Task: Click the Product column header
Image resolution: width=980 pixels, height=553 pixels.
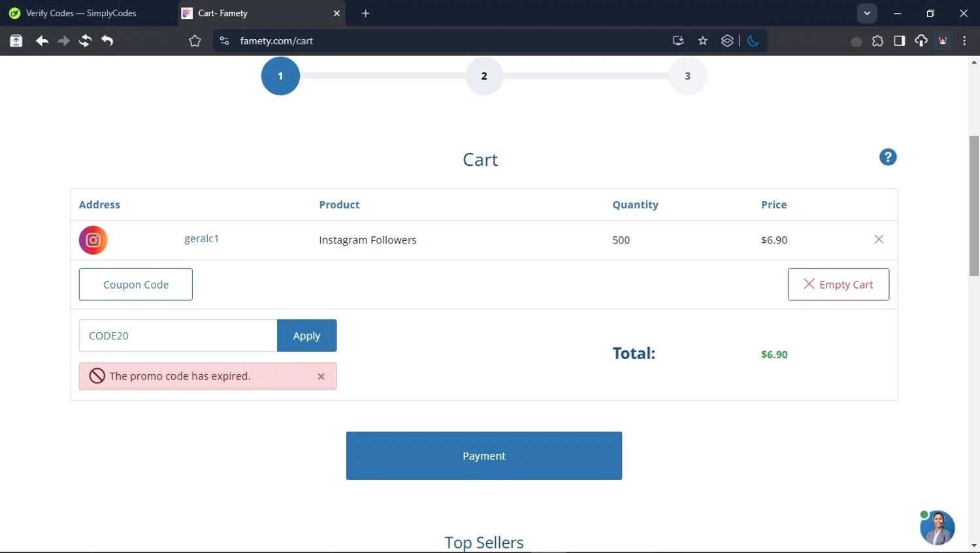Action: click(x=339, y=205)
